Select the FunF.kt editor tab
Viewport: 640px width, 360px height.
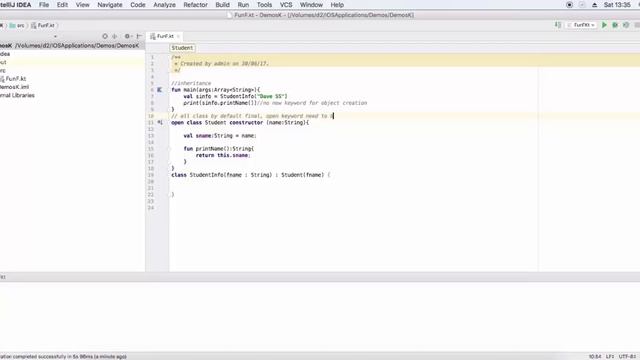click(165, 36)
